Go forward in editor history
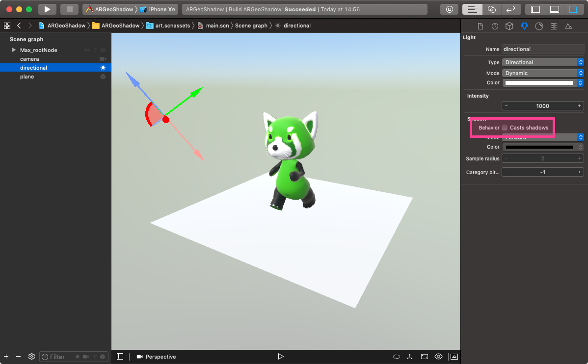Screen dimensions: 588x364 point(30,26)
